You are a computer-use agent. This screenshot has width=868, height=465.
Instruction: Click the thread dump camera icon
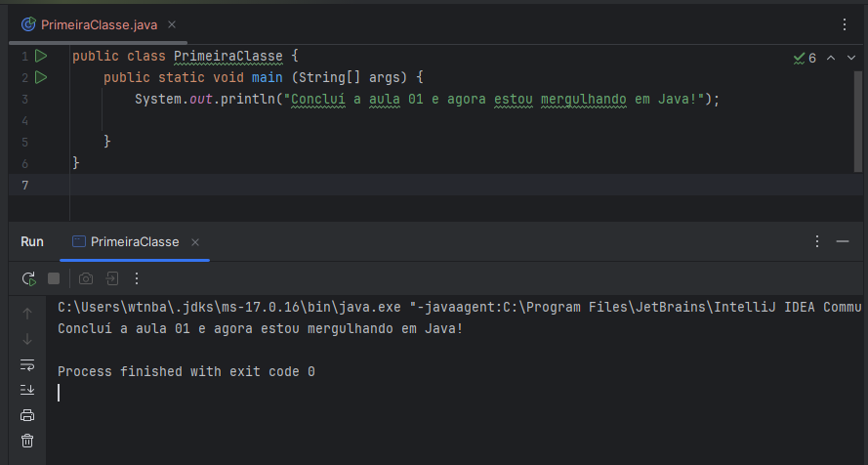click(x=86, y=278)
